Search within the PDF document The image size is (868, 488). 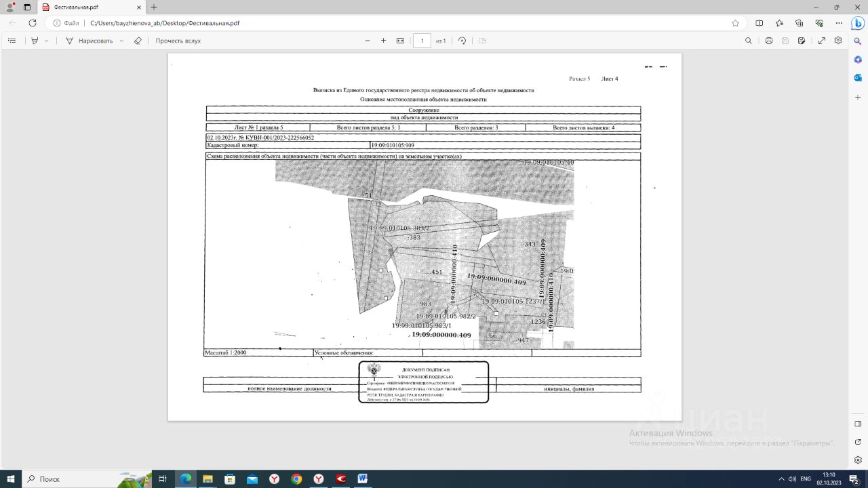[x=749, y=41]
